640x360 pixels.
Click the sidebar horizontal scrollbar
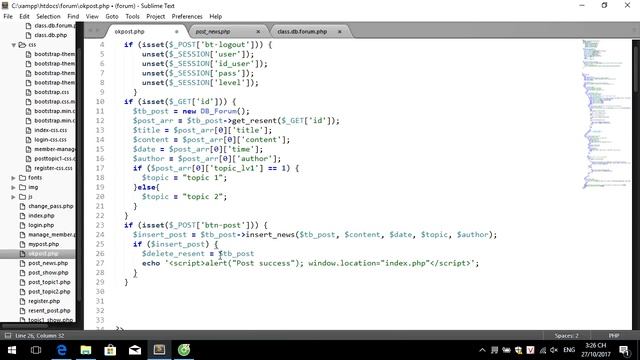[24, 326]
